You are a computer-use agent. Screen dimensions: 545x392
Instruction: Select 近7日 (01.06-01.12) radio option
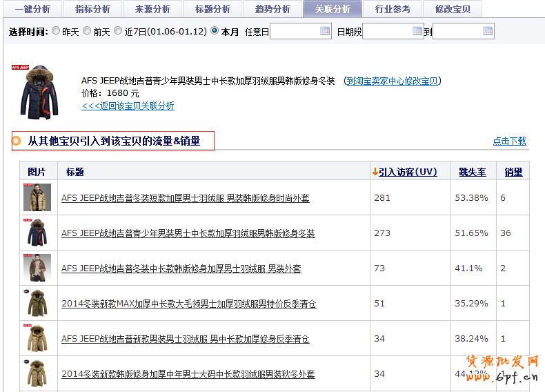tap(118, 31)
